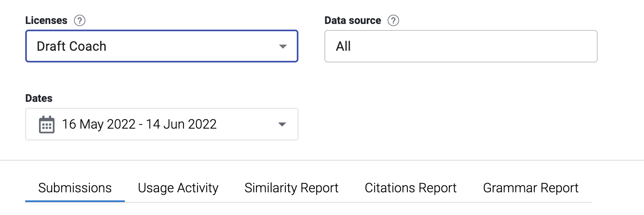Open the Draft Coach licenses combo box
Viewport: 644px width, 215px height.
tap(162, 46)
